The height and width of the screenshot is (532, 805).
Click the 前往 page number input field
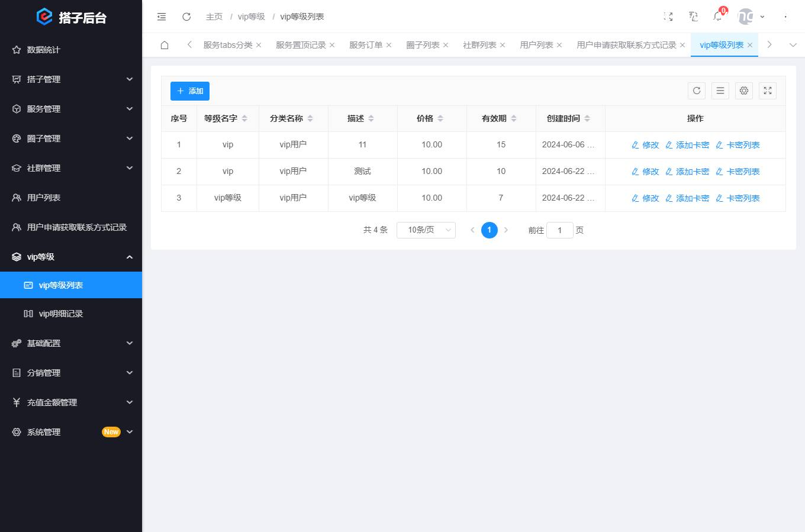coord(559,230)
